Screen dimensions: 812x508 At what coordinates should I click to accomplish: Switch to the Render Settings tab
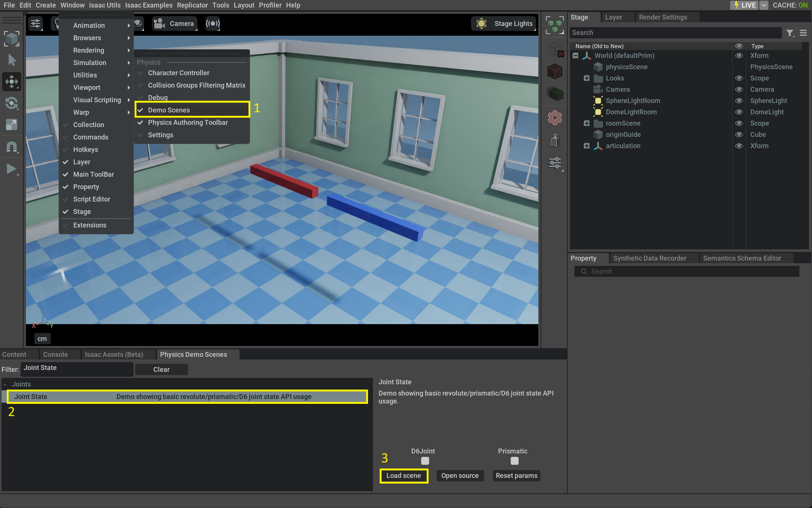point(663,17)
